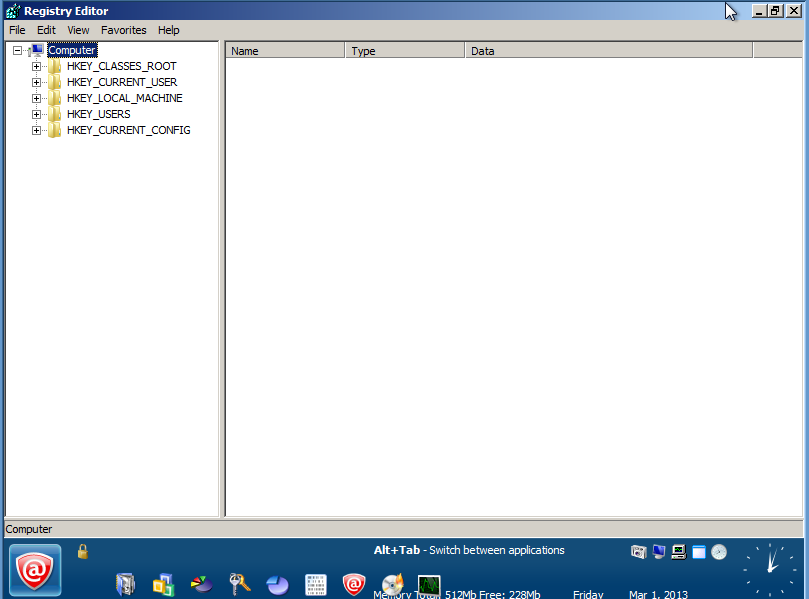Select the HKEY_LOCAL_MACHINE label

pos(124,98)
